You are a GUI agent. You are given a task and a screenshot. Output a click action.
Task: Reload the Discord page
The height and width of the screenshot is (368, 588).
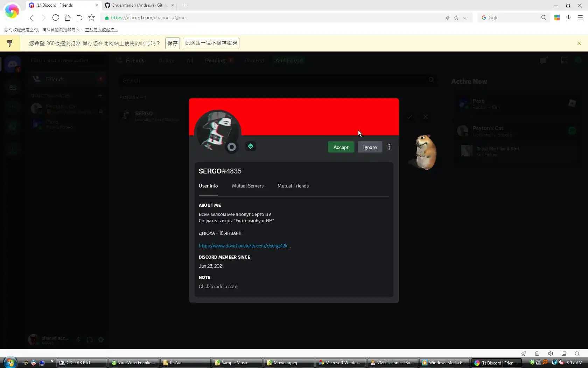[55, 18]
